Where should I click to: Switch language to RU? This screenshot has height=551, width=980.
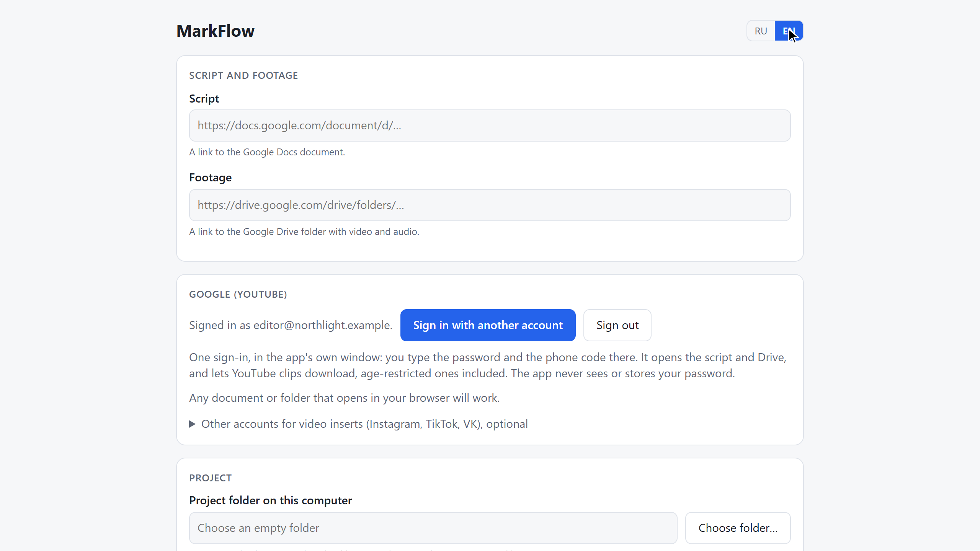click(x=761, y=31)
